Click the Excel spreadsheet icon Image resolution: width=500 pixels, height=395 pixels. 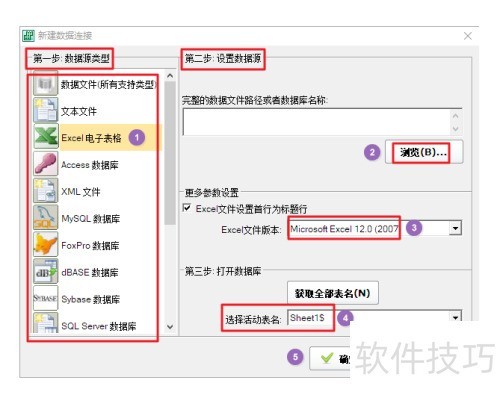click(x=46, y=137)
